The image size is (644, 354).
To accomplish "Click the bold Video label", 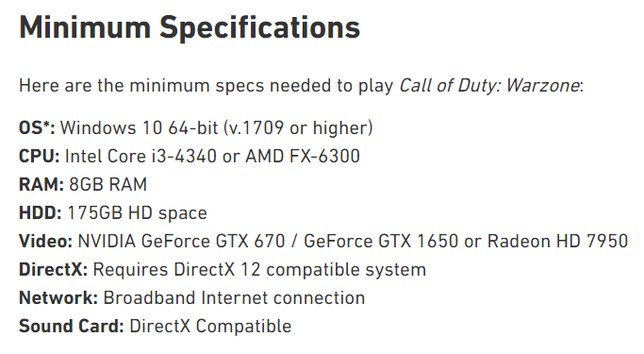I will [x=45, y=241].
